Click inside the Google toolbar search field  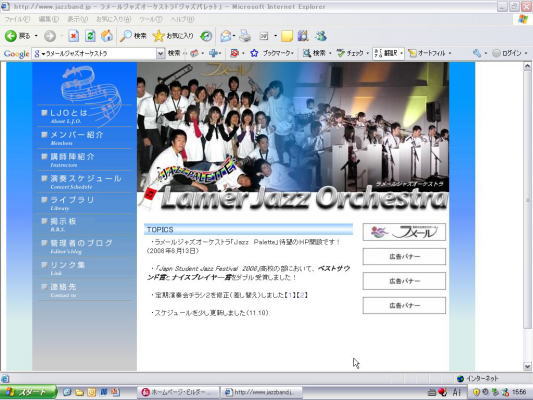point(99,53)
